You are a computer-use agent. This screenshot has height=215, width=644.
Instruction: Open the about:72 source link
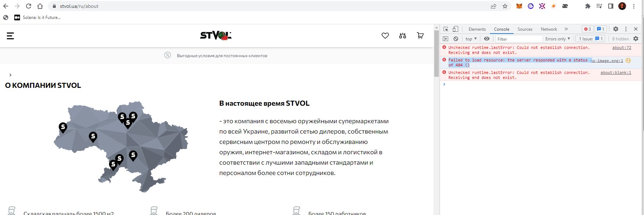621,47
